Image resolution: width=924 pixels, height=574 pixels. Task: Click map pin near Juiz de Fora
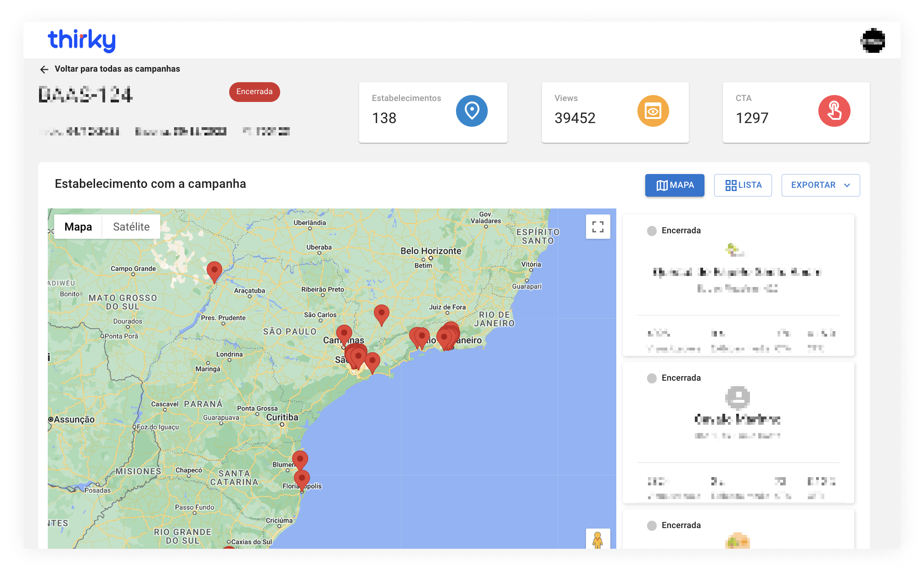point(382,315)
